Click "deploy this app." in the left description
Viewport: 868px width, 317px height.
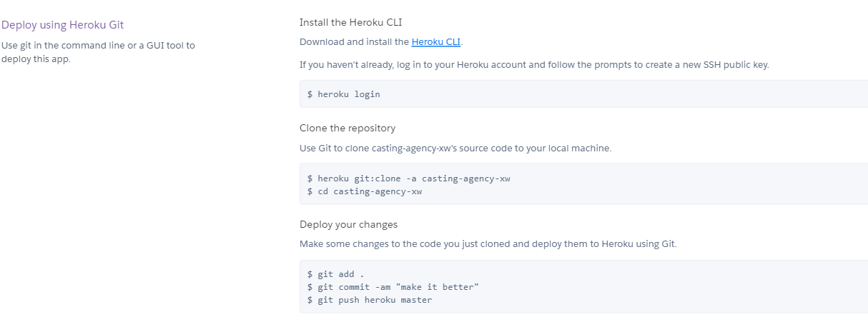36,59
